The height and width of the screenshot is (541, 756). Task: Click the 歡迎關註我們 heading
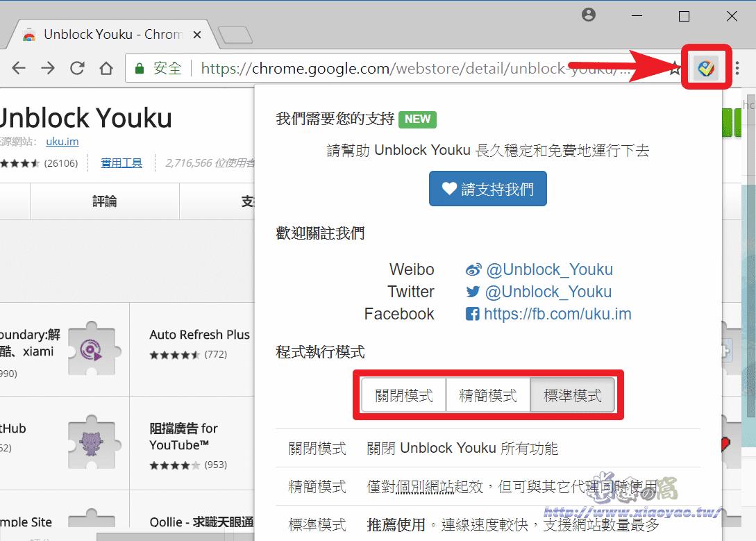pyautogui.click(x=320, y=233)
